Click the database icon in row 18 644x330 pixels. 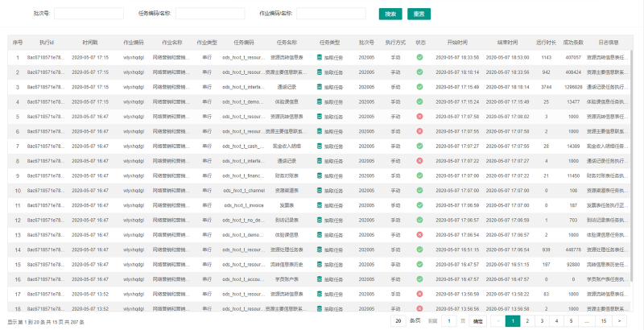tap(319, 308)
